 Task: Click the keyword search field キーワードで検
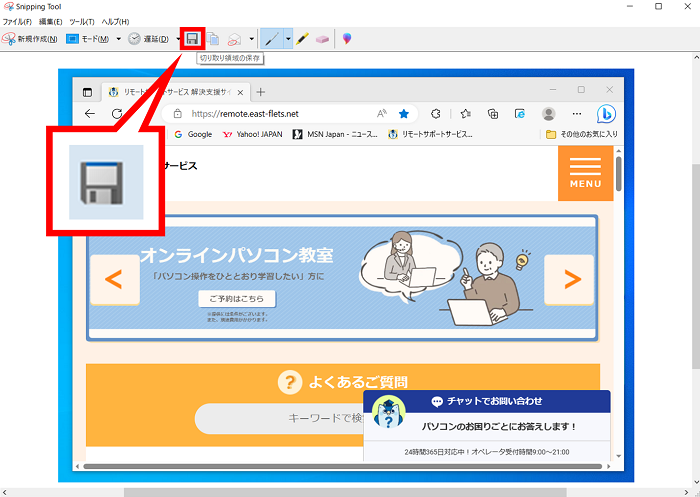280,418
